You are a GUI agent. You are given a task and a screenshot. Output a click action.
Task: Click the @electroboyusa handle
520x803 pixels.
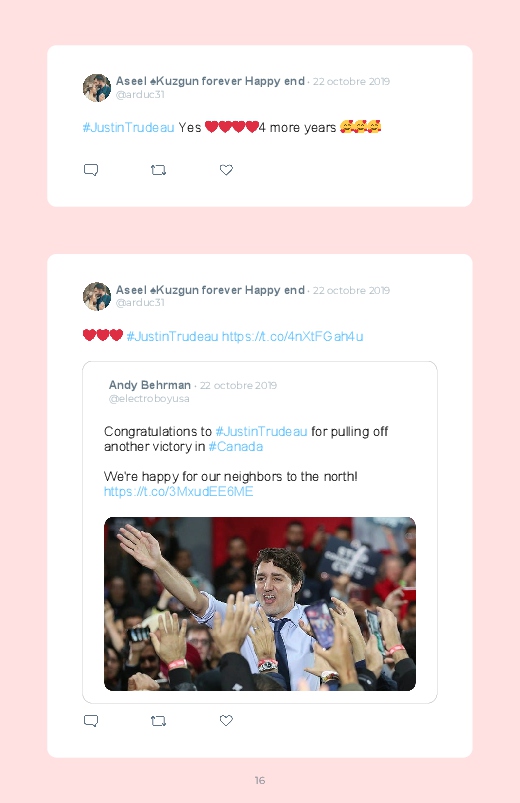[149, 398]
